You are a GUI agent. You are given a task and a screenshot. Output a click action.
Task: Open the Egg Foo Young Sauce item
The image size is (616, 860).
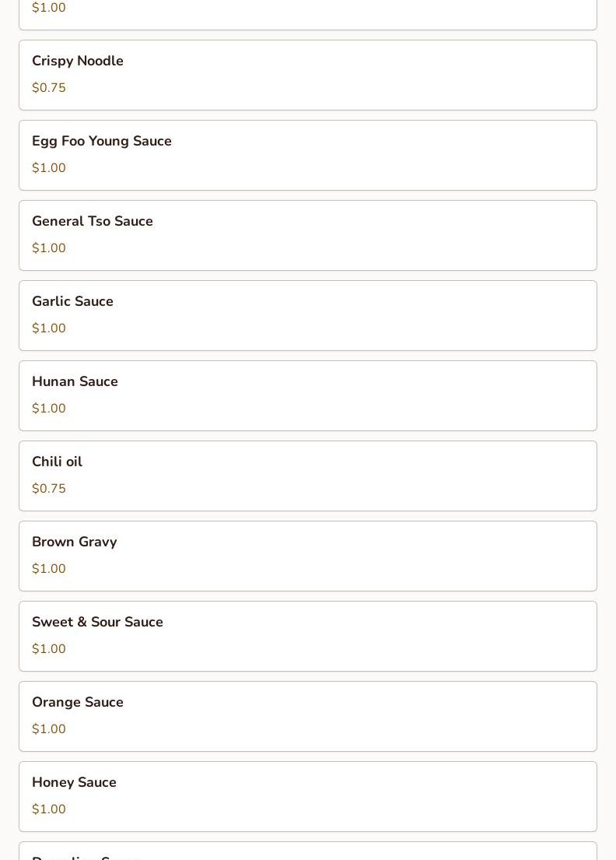307,155
